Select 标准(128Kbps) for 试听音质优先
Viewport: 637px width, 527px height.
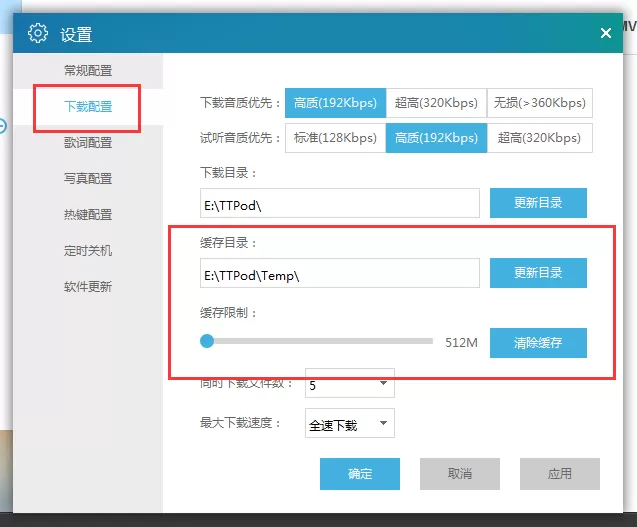pyautogui.click(x=336, y=138)
